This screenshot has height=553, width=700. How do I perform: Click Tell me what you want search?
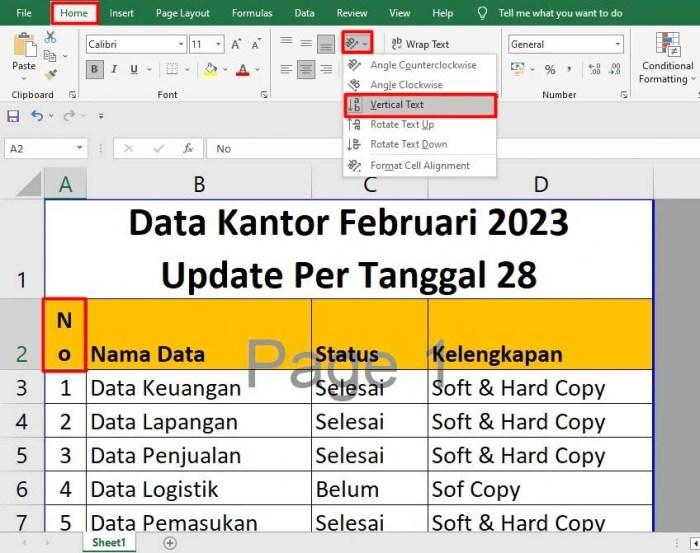[x=560, y=13]
